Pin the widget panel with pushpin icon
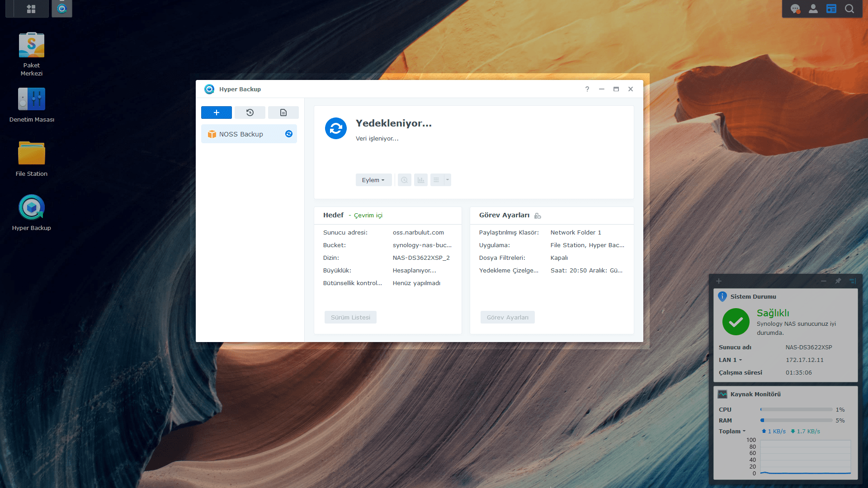 click(838, 281)
